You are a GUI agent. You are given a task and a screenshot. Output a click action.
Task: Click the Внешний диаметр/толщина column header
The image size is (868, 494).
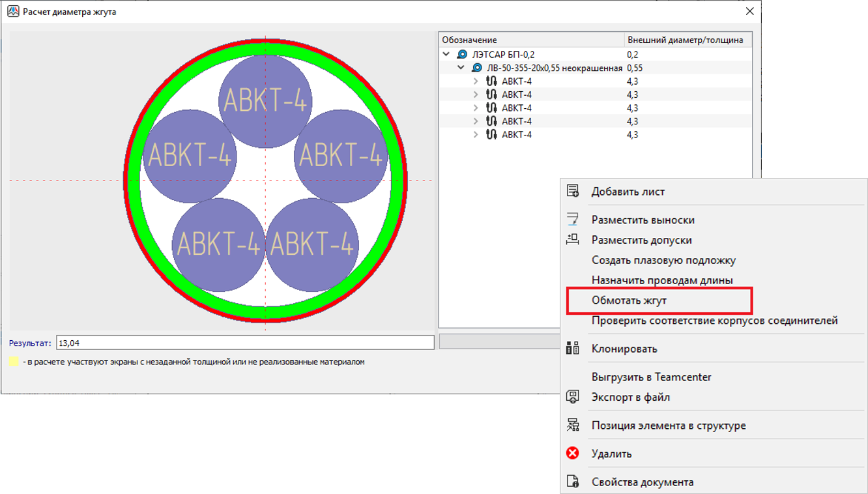point(685,40)
